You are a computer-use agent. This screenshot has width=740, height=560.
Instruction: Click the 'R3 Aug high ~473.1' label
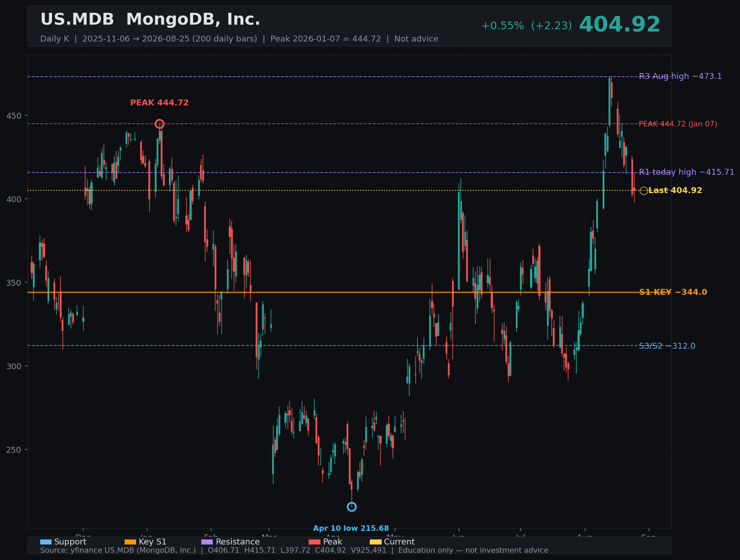pos(680,76)
